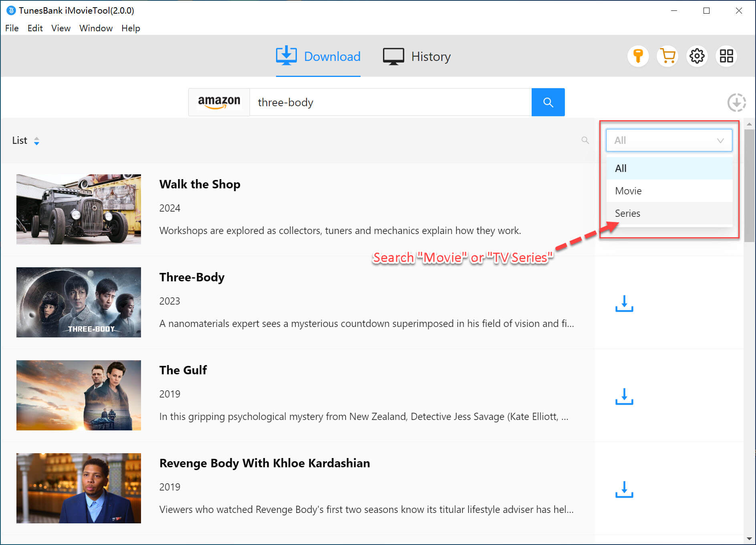756x545 pixels.
Task: Click the amazon site selector button
Action: 219,102
